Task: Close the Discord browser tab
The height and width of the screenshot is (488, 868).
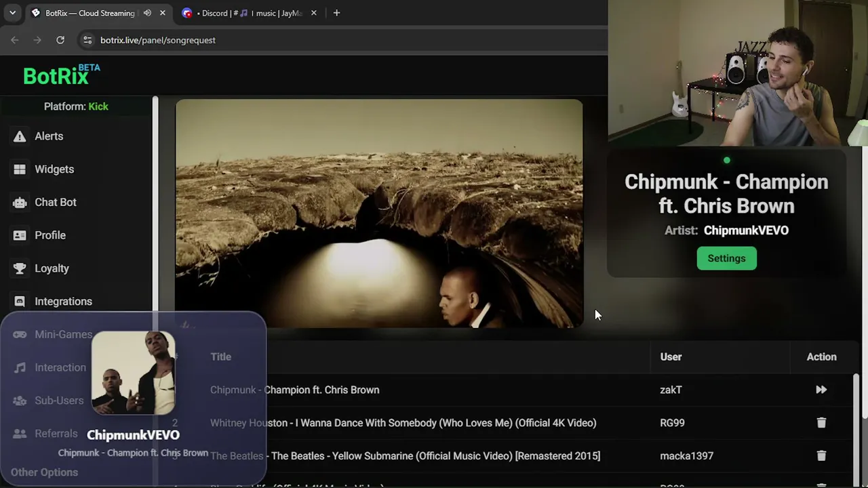Action: click(313, 13)
